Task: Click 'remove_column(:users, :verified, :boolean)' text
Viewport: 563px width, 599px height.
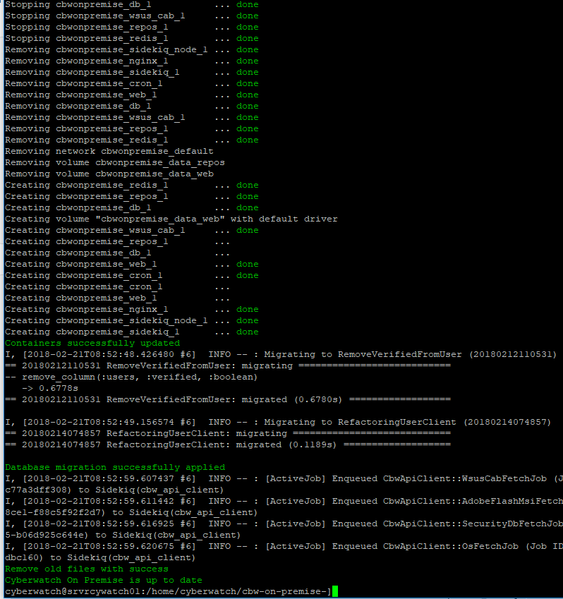Action: coord(140,377)
